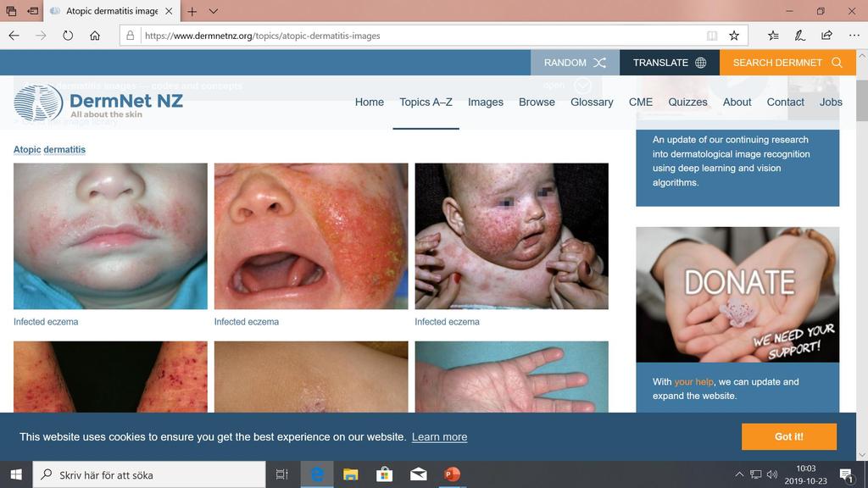The height and width of the screenshot is (488, 868).
Task: Click the 'your help' link
Action: pyautogui.click(x=693, y=382)
